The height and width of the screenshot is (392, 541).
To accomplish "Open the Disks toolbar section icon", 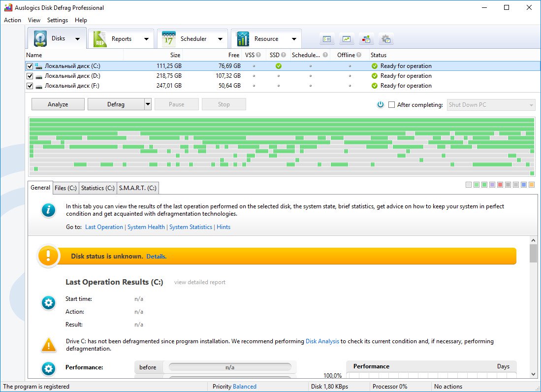I will click(x=40, y=38).
